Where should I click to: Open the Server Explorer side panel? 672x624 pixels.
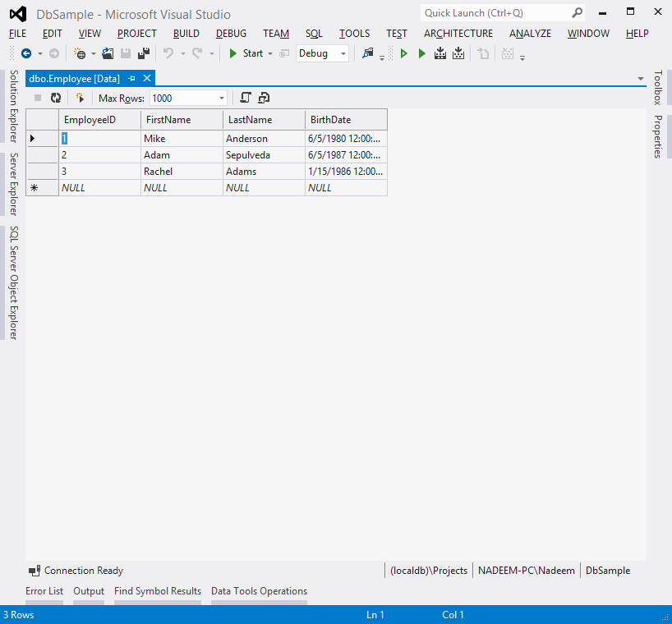pyautogui.click(x=14, y=184)
